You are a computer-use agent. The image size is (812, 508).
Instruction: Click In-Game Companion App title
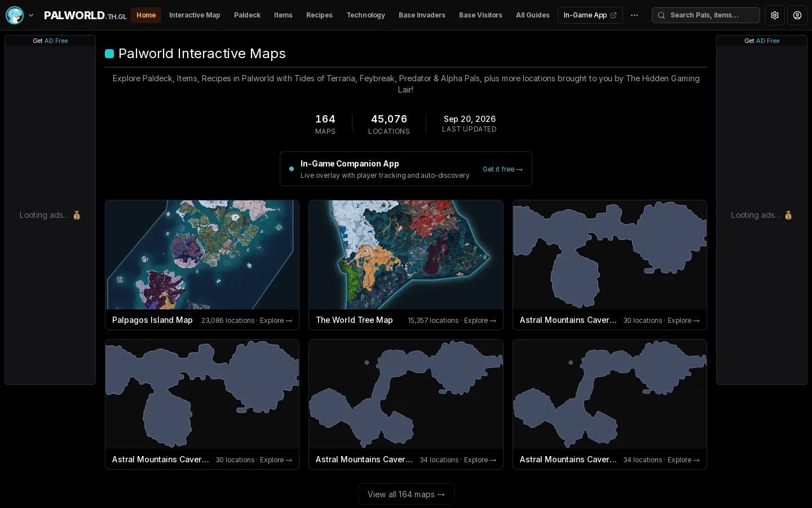point(350,164)
